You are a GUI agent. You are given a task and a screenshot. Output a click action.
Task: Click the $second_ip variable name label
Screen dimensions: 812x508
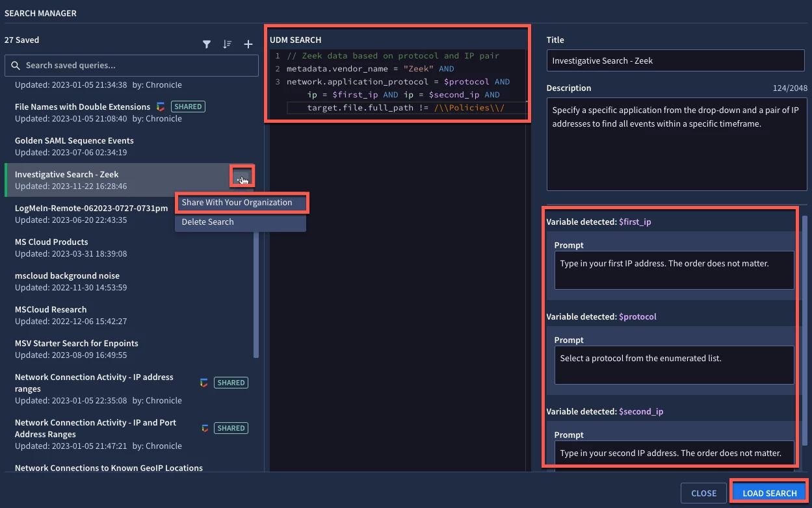tap(641, 411)
